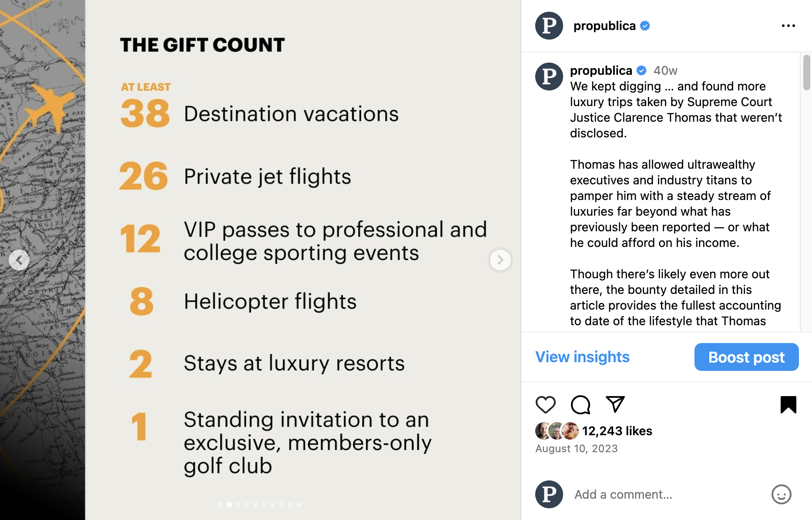The height and width of the screenshot is (520, 812).
Task: View the 12,243 likes list
Action: (617, 431)
